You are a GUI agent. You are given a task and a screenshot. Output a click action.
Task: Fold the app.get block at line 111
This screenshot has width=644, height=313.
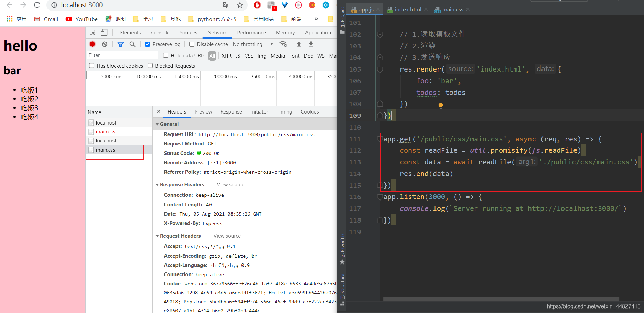click(x=380, y=139)
